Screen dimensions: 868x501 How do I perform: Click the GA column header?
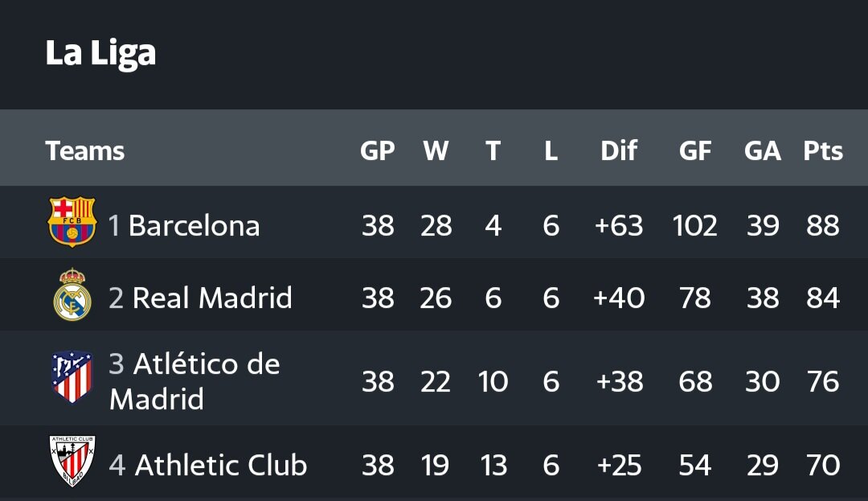[x=762, y=150]
